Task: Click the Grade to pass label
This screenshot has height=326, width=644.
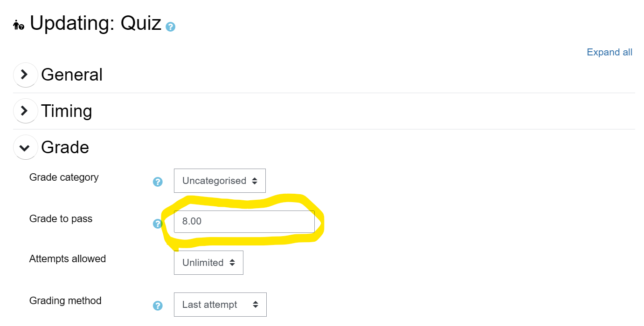Action: [x=61, y=218]
